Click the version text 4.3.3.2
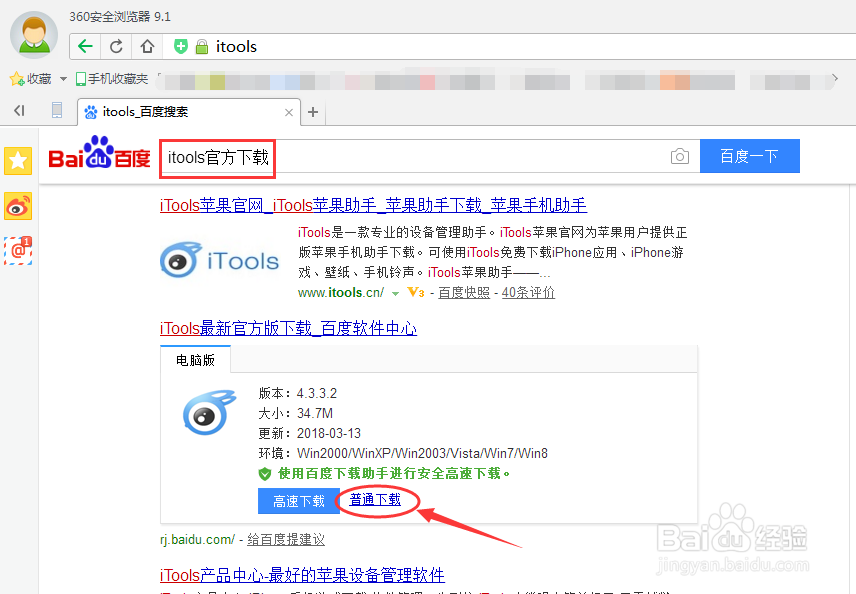 (317, 393)
